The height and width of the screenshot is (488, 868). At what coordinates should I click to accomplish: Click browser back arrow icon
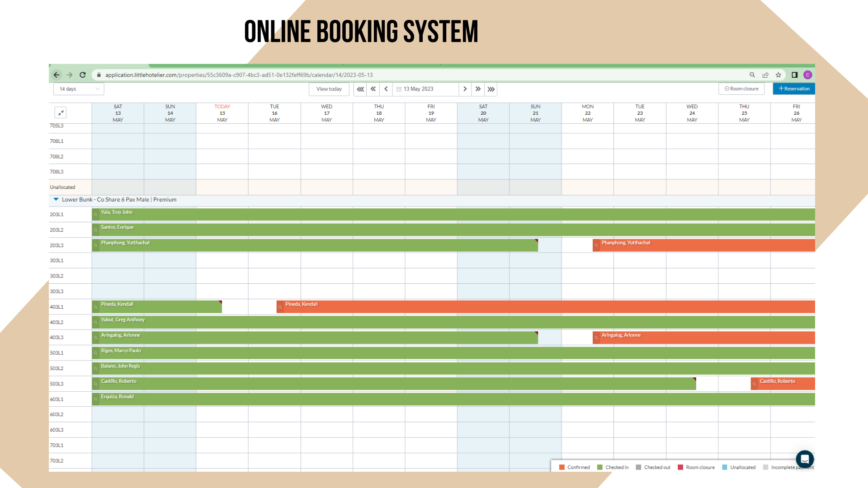coord(57,75)
